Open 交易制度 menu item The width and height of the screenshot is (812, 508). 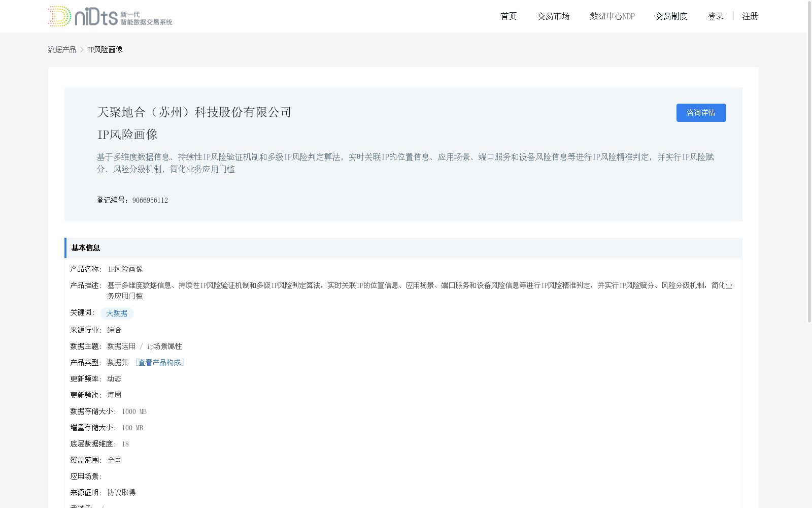(x=671, y=16)
